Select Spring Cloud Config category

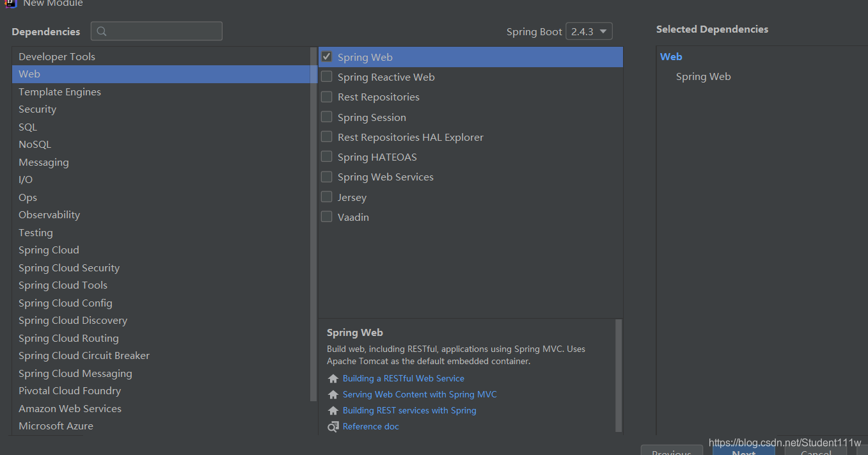click(161, 303)
